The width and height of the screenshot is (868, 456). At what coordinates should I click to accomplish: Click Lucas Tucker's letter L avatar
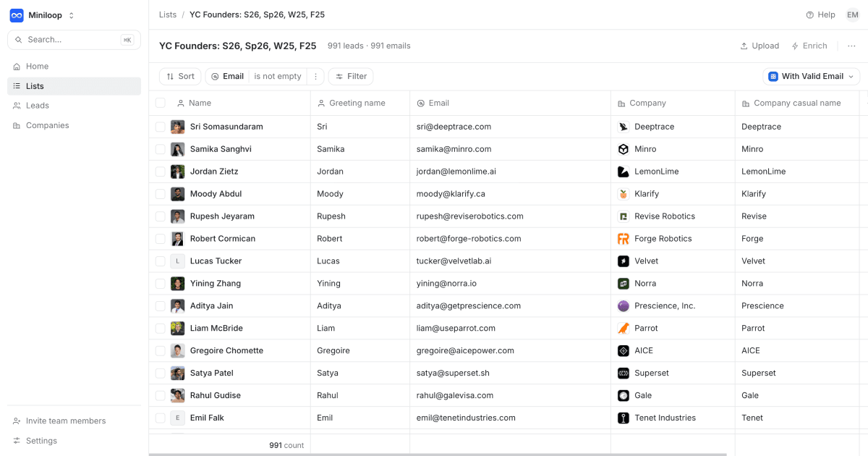tap(178, 261)
